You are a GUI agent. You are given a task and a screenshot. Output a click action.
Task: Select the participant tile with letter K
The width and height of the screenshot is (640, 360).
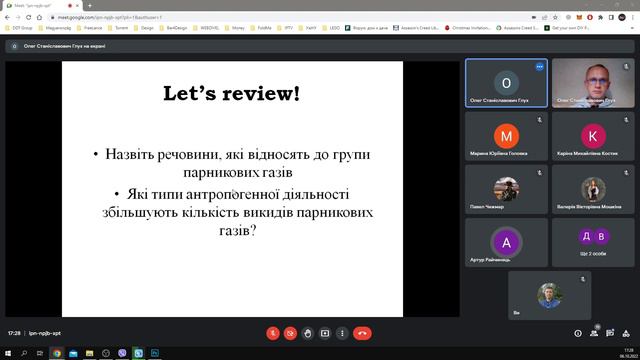coord(593,136)
